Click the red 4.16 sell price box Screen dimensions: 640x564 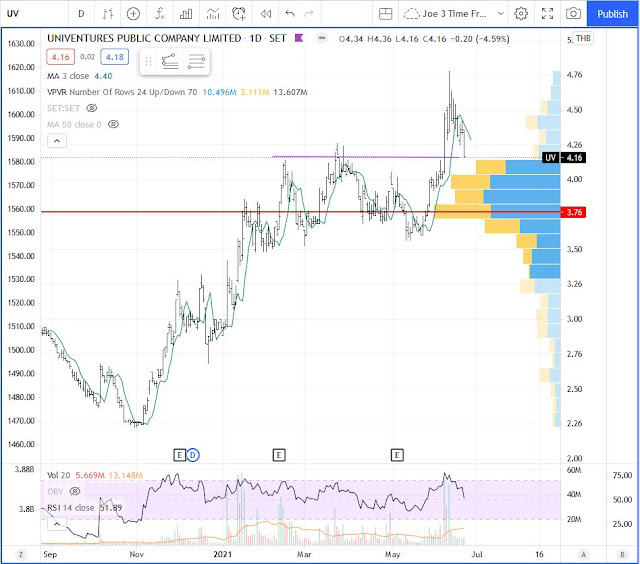(x=60, y=57)
